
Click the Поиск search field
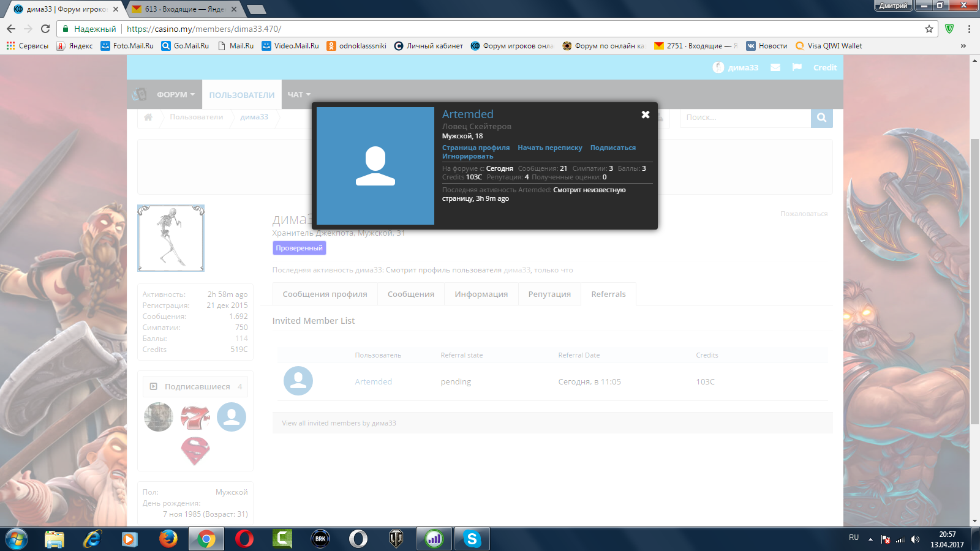[745, 118]
